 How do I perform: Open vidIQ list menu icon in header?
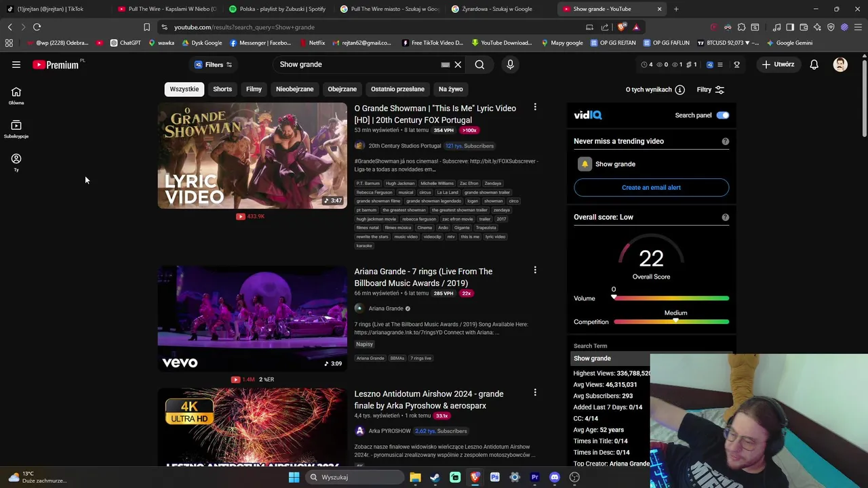(720, 65)
